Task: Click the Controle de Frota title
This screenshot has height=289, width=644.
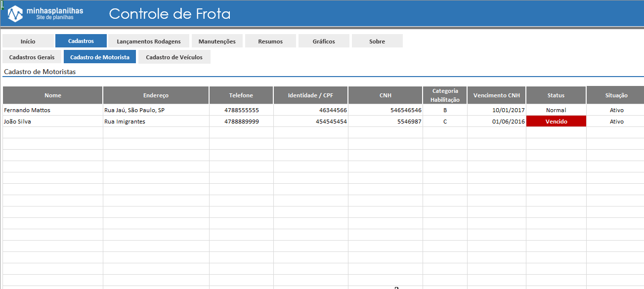Action: pos(170,14)
